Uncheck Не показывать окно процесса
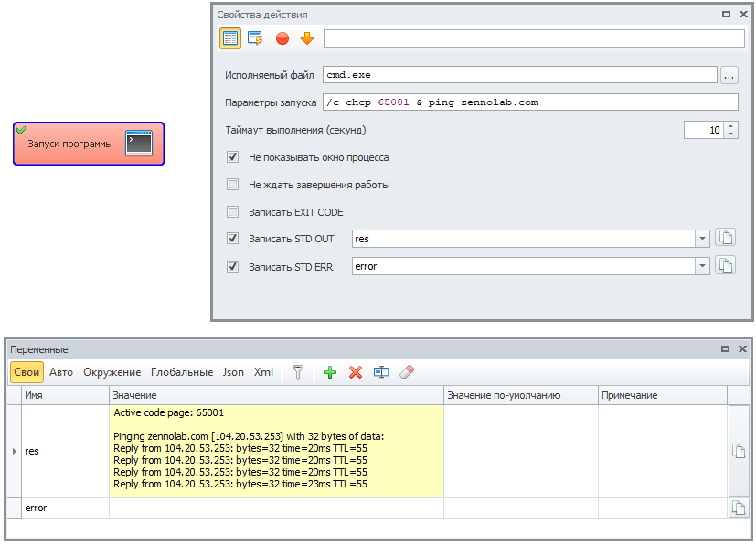The height and width of the screenshot is (546, 756). point(232,156)
